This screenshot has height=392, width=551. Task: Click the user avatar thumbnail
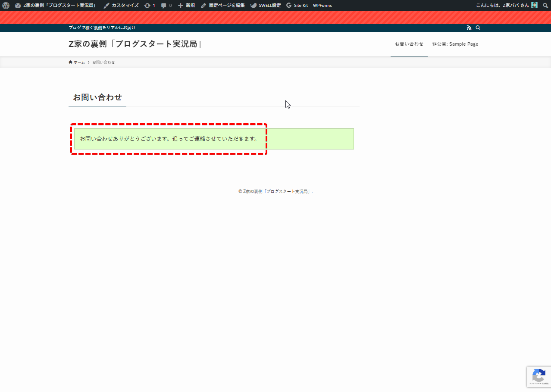[535, 5]
